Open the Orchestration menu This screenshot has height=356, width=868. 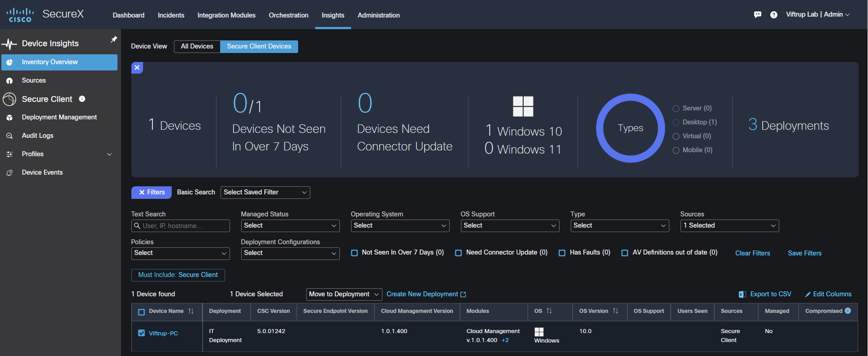coord(288,15)
